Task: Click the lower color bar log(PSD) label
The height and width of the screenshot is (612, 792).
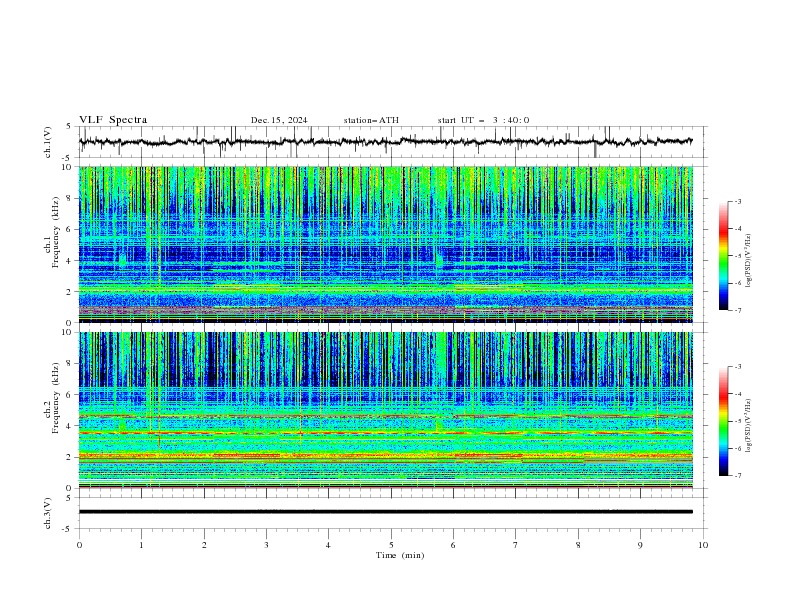Action: (x=749, y=426)
